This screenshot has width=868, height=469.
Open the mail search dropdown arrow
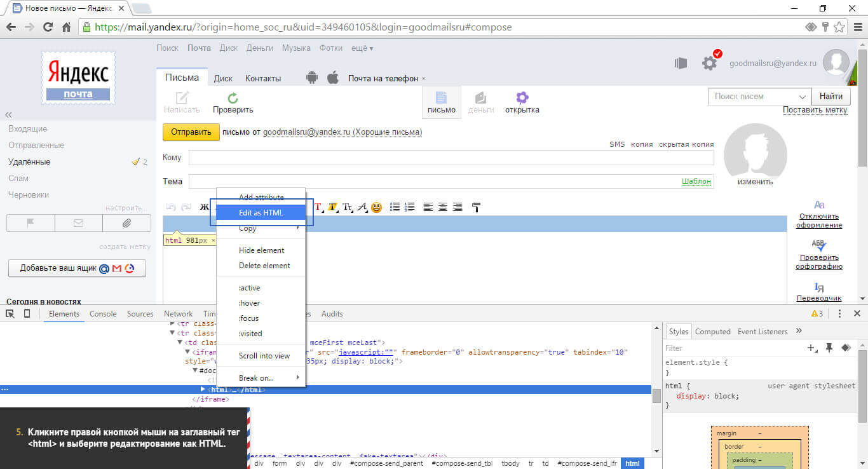[801, 97]
